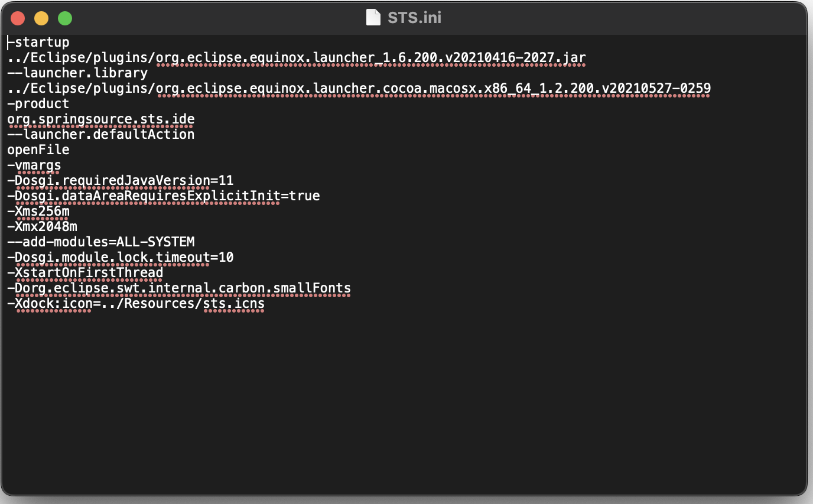Click the launcher.cocoa.macosx.x86_64 path line
The image size is (813, 504).
(359, 89)
